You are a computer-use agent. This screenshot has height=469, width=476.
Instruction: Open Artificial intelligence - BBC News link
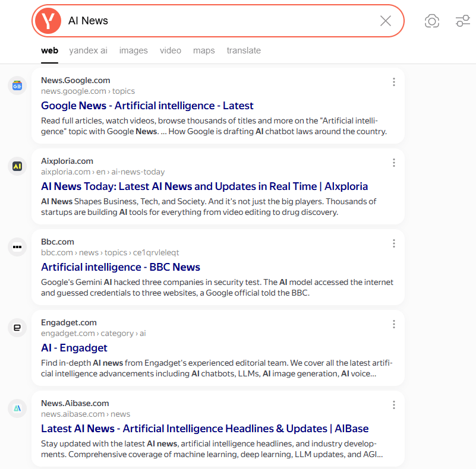coord(121,267)
